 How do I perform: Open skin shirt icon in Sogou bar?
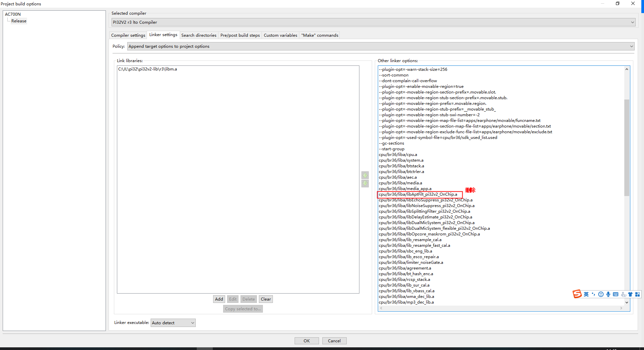click(630, 294)
